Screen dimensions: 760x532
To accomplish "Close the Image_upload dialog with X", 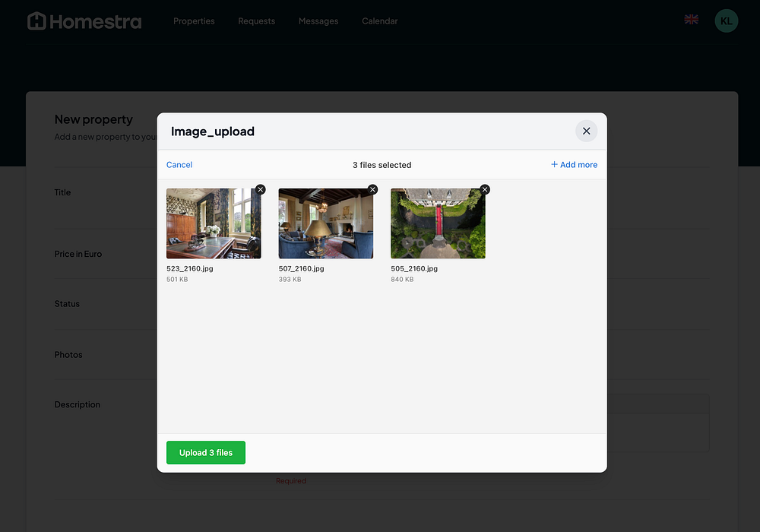I will coord(586,131).
